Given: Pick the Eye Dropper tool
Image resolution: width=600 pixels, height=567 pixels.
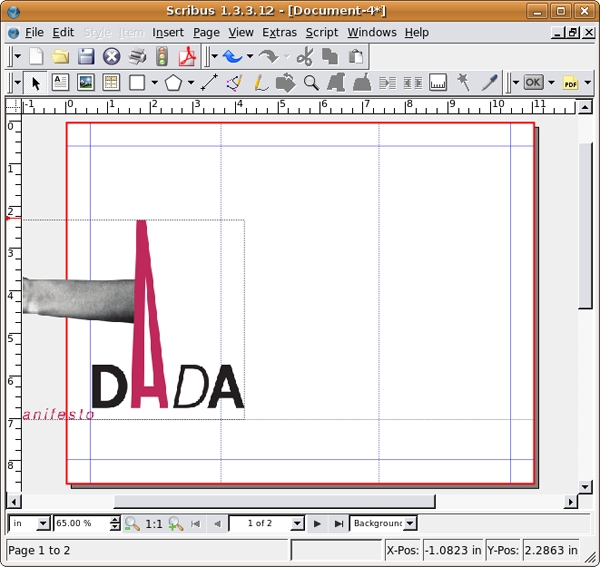Looking at the screenshot, I should pos(488,83).
